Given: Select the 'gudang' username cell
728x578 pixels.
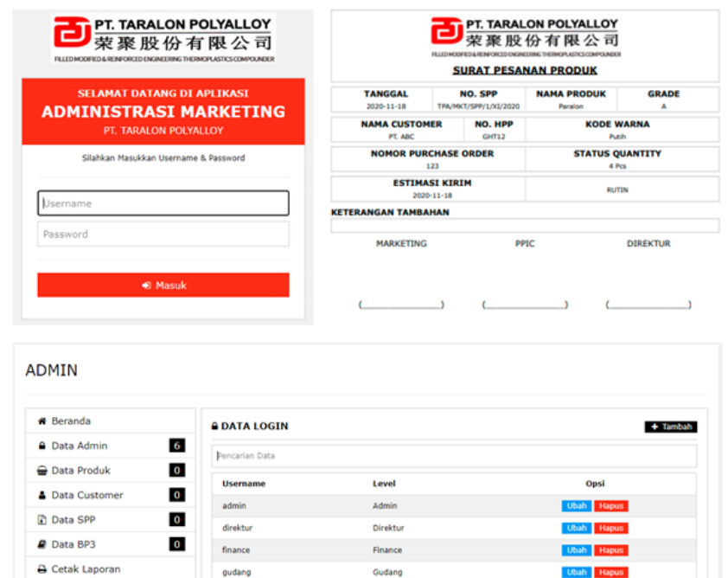Looking at the screenshot, I should click(x=236, y=572).
